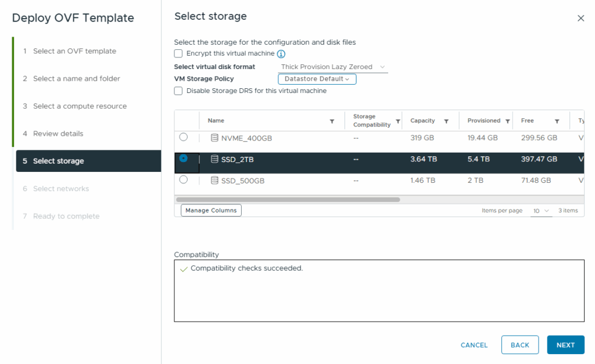Click the SSD_2TB datastore icon

click(x=214, y=159)
